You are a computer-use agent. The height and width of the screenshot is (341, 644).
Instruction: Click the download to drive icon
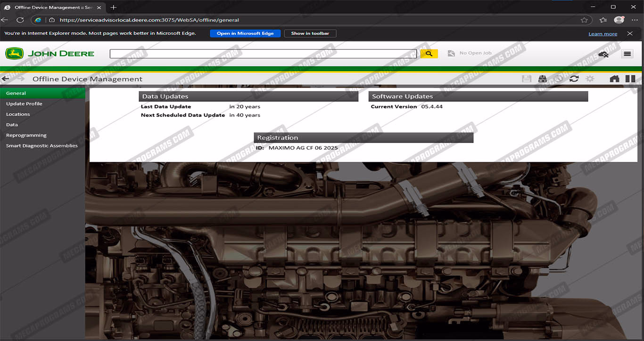(x=543, y=79)
